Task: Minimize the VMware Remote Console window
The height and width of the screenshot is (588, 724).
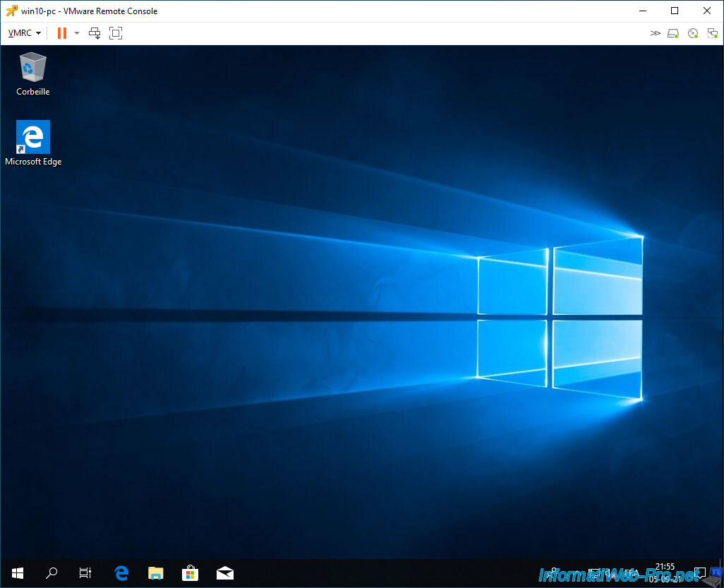Action: [643, 11]
